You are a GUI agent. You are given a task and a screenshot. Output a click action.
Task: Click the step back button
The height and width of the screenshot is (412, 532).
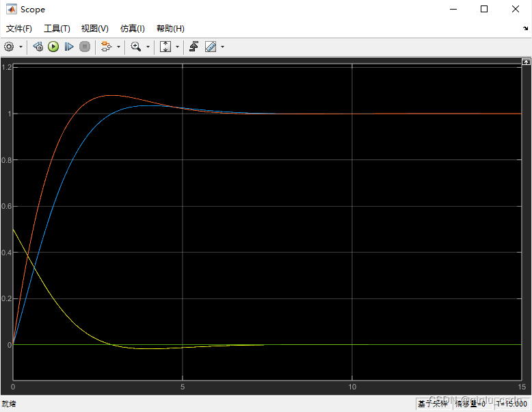[38, 47]
